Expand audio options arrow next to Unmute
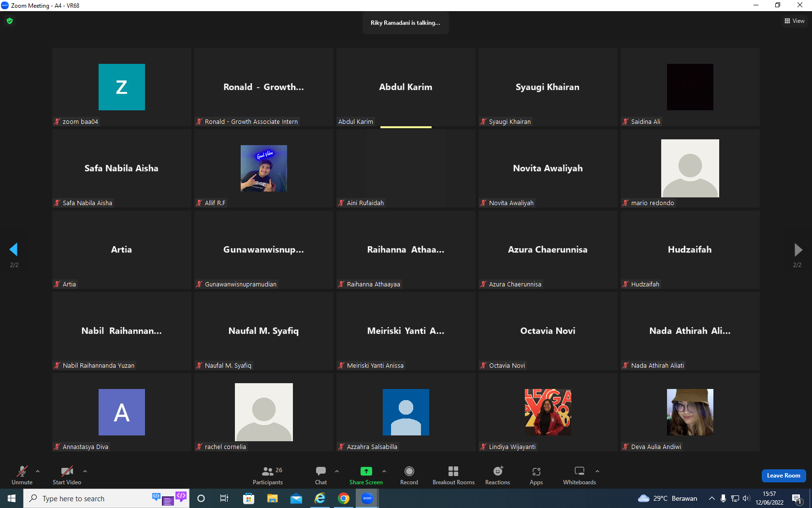 point(38,471)
